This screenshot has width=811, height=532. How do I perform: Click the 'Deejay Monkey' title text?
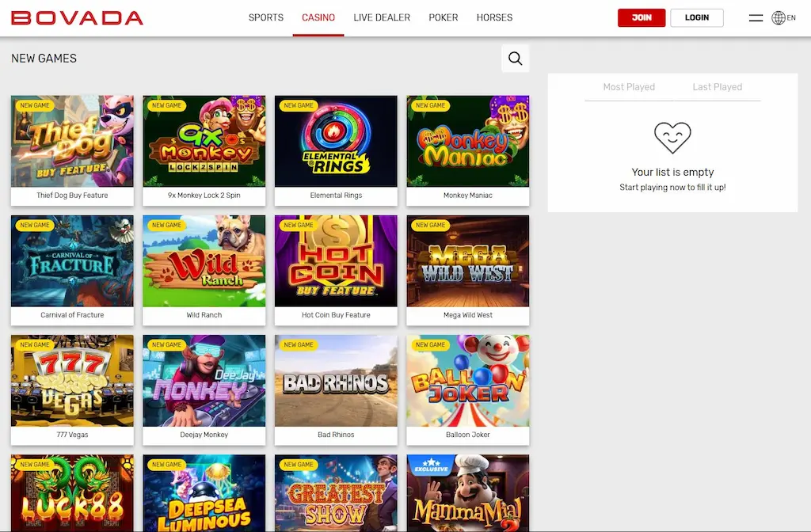coord(204,435)
